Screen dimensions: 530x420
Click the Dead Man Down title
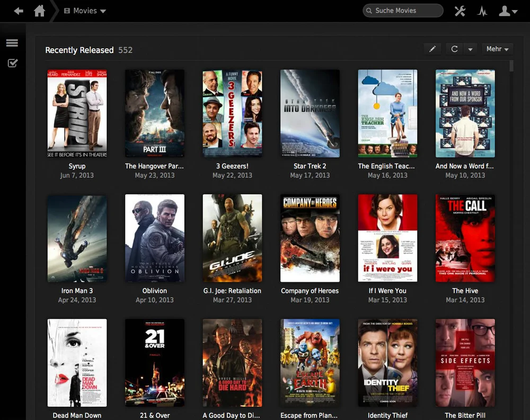(x=77, y=416)
